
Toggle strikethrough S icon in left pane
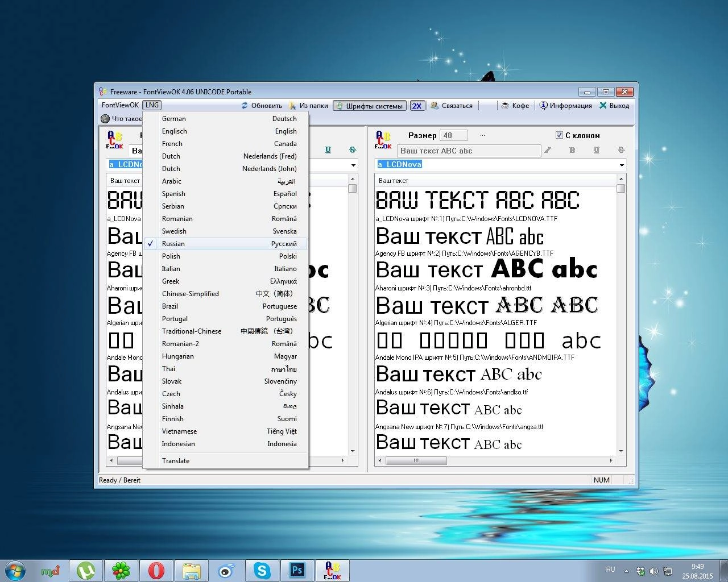coord(353,150)
